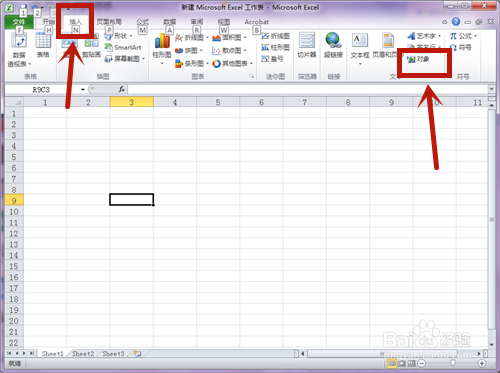Switch to the 视图 View tab

(x=224, y=22)
